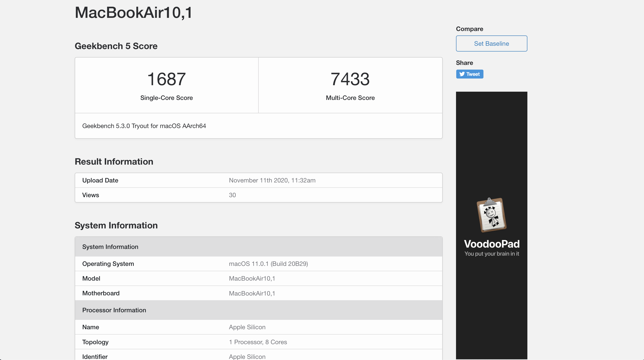Share result with the Tweet button

point(469,74)
